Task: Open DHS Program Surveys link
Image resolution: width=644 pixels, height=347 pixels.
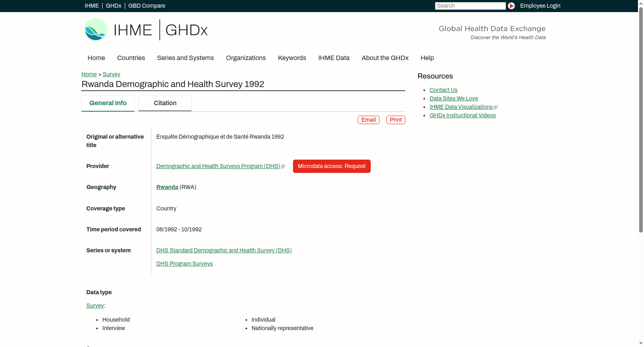Action: (x=184, y=264)
